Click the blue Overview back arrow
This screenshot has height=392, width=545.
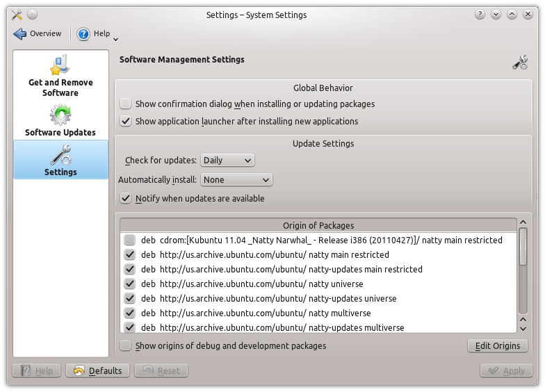pos(19,33)
